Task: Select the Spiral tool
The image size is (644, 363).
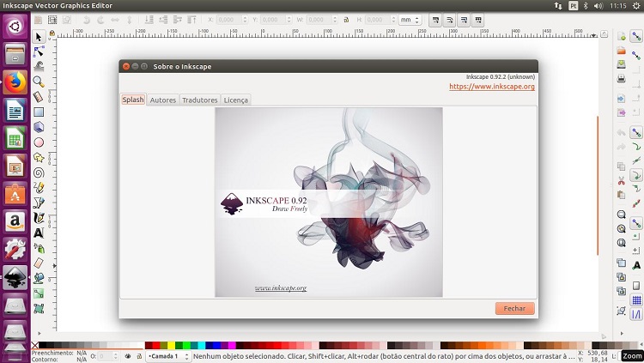Action: [x=39, y=172]
